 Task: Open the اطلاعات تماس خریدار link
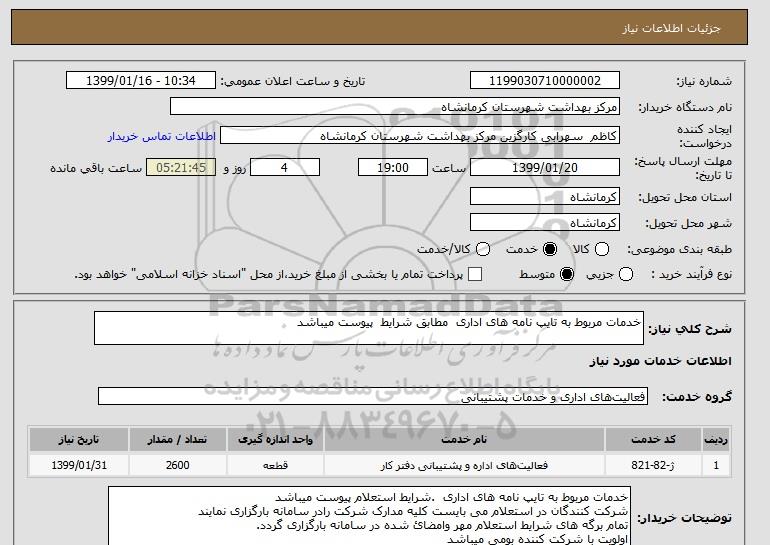[162, 136]
